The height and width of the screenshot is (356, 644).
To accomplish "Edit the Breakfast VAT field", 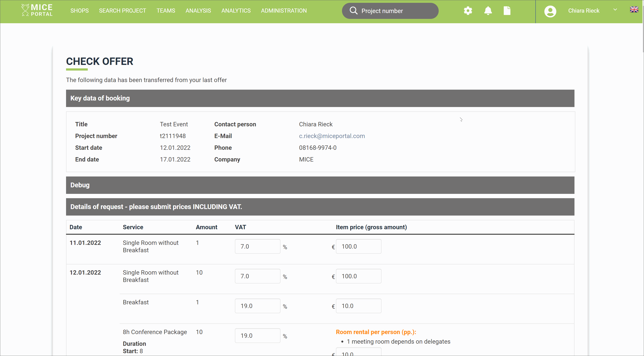I will [257, 306].
